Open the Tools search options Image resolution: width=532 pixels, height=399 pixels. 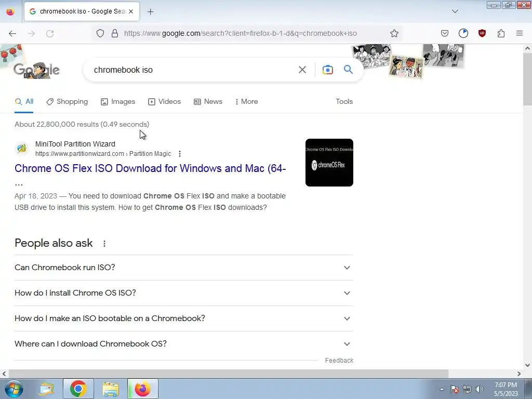(344, 101)
